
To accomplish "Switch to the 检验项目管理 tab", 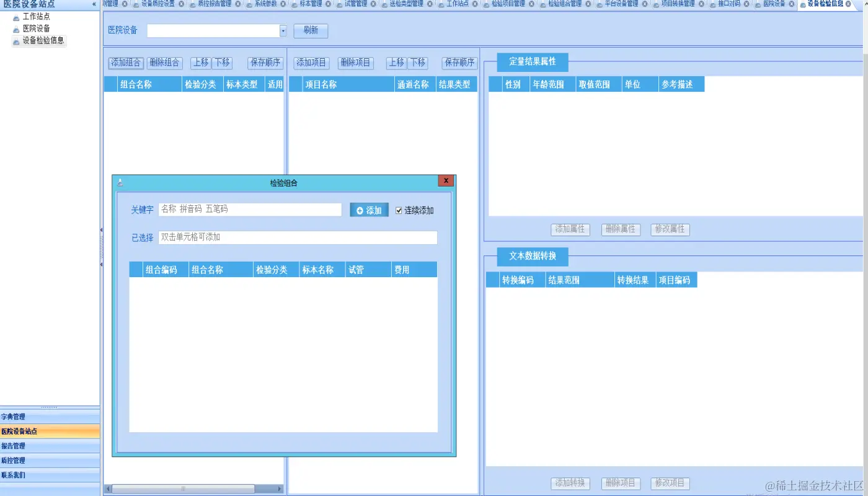I will (x=508, y=4).
